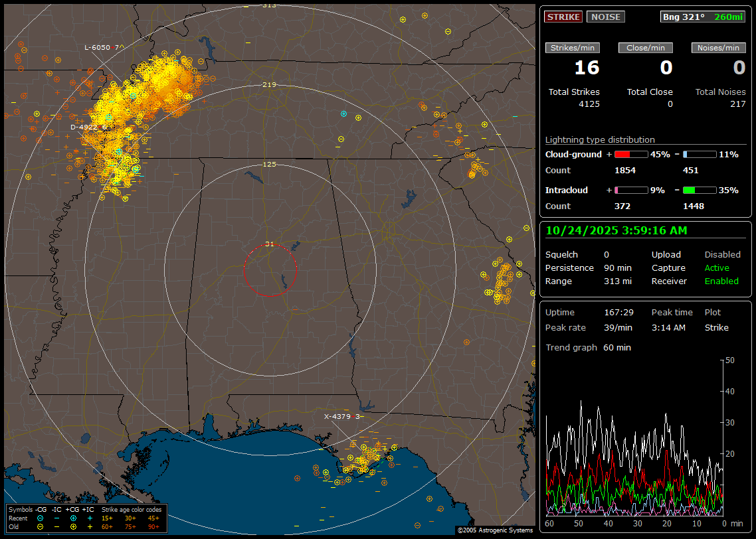Viewport: 756px width, 539px height.
Task: Click the NOISE indicator button
Action: (605, 17)
